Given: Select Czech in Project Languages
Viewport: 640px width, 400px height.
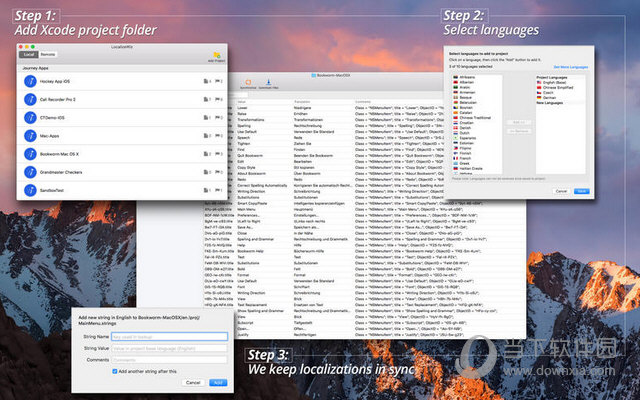Looking at the screenshot, I should (x=548, y=93).
